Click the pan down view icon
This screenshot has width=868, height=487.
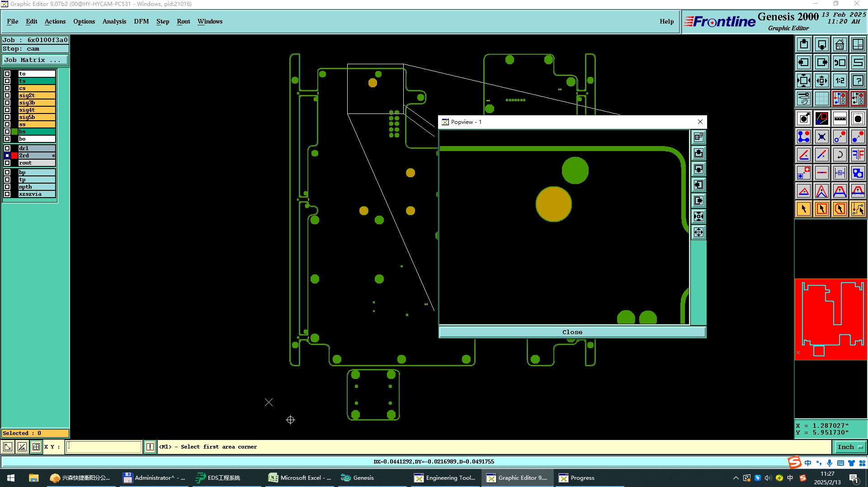[x=822, y=44]
